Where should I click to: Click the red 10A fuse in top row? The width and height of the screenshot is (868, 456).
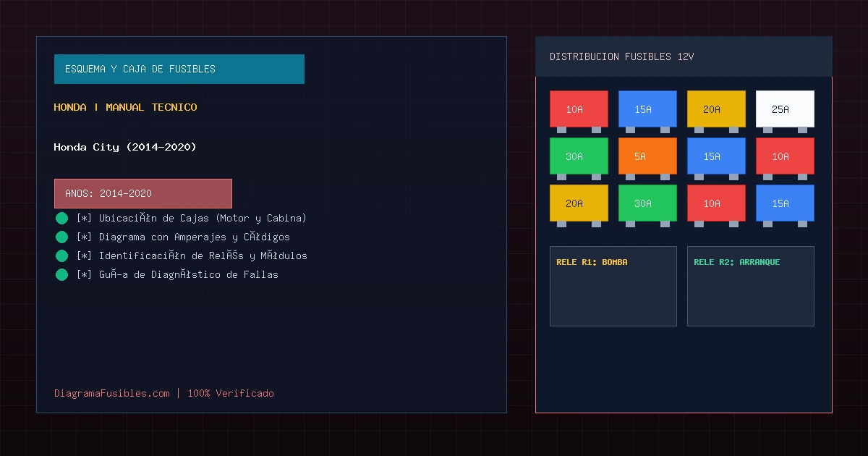[x=579, y=109]
